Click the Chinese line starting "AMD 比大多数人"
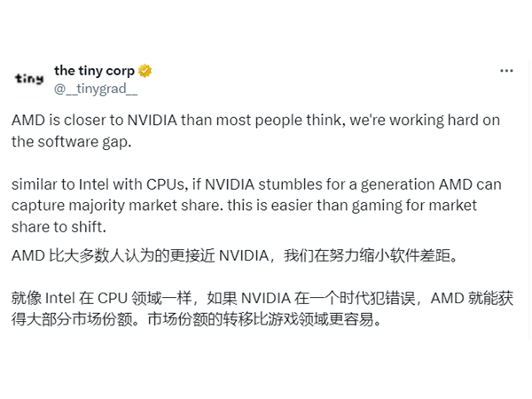532x399 pixels. tap(235, 256)
